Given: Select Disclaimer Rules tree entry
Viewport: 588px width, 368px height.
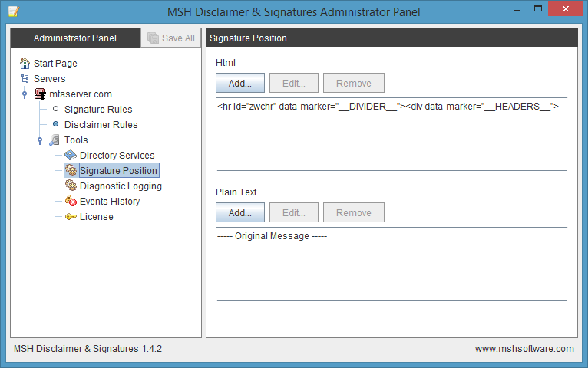Looking at the screenshot, I should click(x=101, y=125).
